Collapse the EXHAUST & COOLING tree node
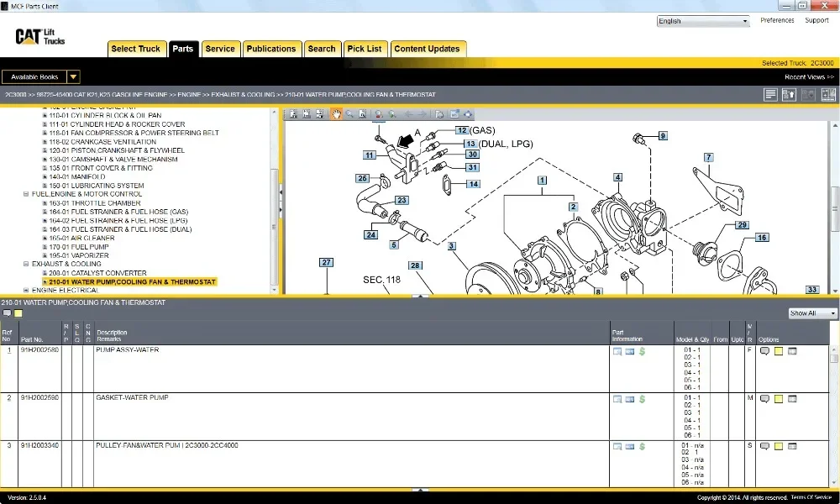The image size is (840, 504). click(x=26, y=264)
